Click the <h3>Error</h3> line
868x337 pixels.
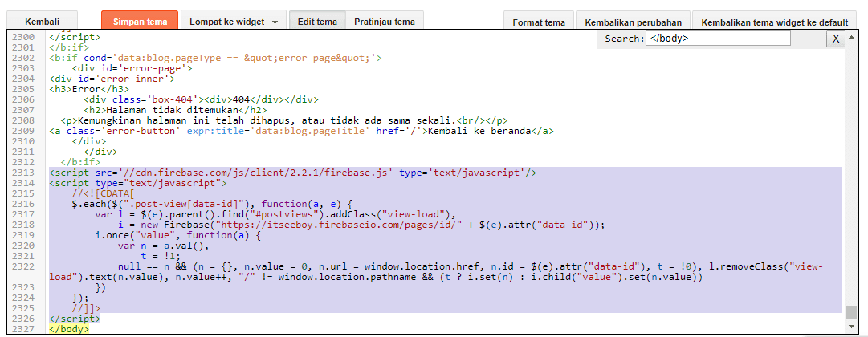click(89, 88)
